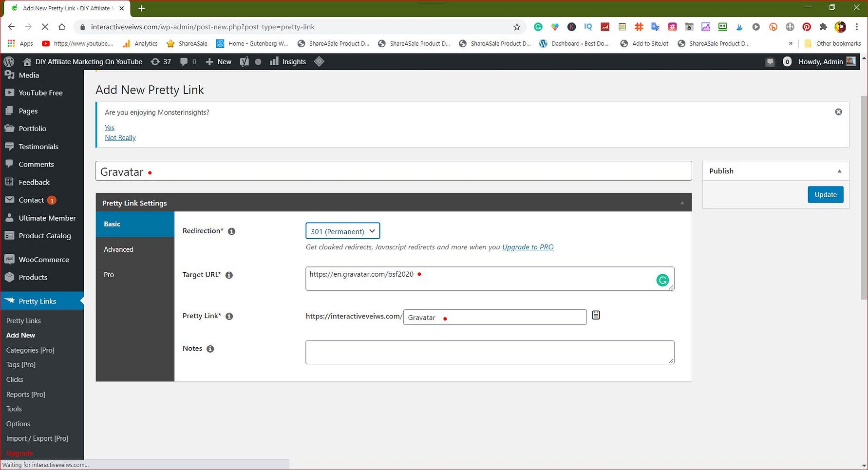The image size is (868, 470).
Task: Open the Clicks submenu item
Action: click(15, 379)
